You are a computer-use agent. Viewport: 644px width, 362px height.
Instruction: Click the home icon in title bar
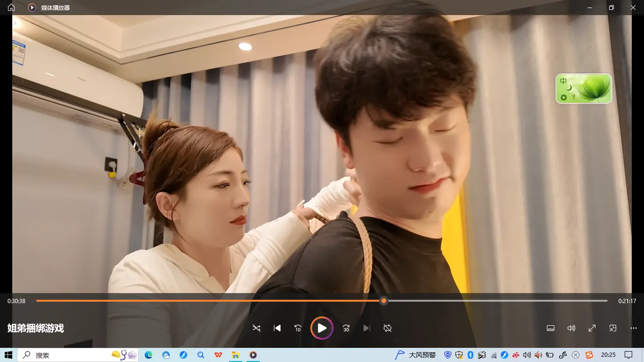[11, 8]
